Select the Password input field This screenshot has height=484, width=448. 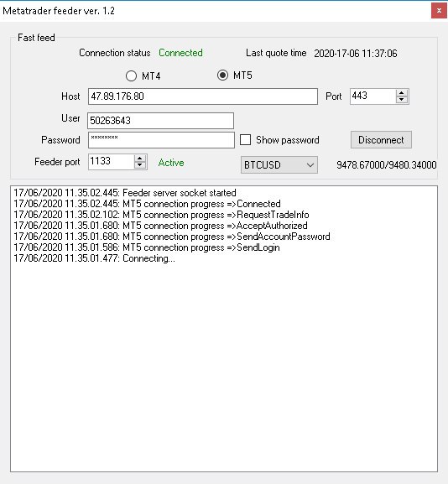pyautogui.click(x=161, y=140)
